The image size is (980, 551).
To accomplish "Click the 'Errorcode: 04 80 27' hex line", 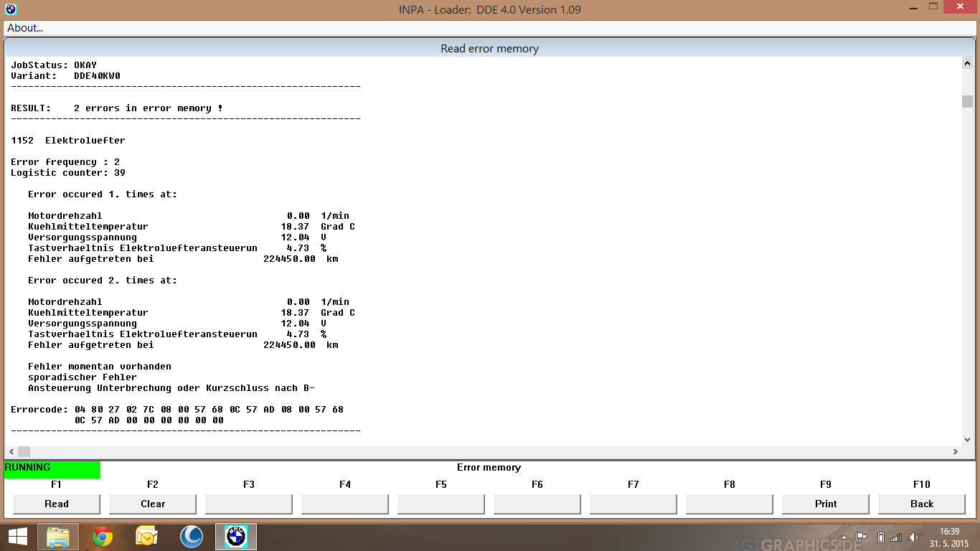I will click(177, 410).
